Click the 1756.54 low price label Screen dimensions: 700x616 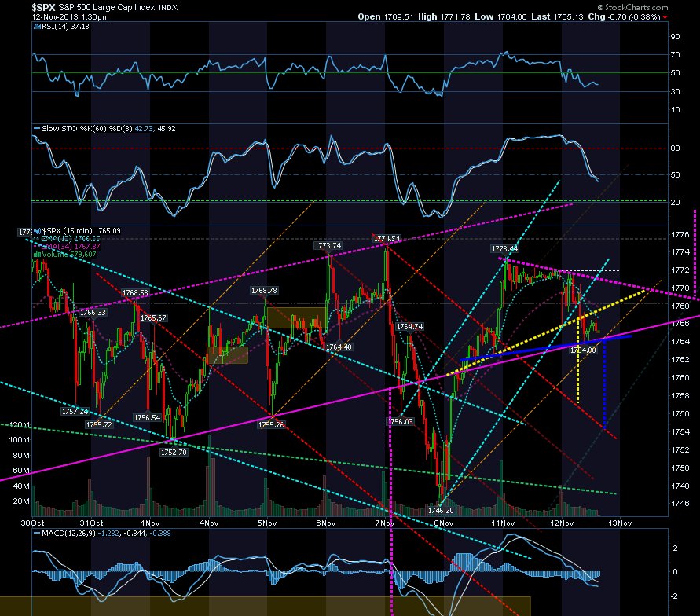pyautogui.click(x=147, y=418)
